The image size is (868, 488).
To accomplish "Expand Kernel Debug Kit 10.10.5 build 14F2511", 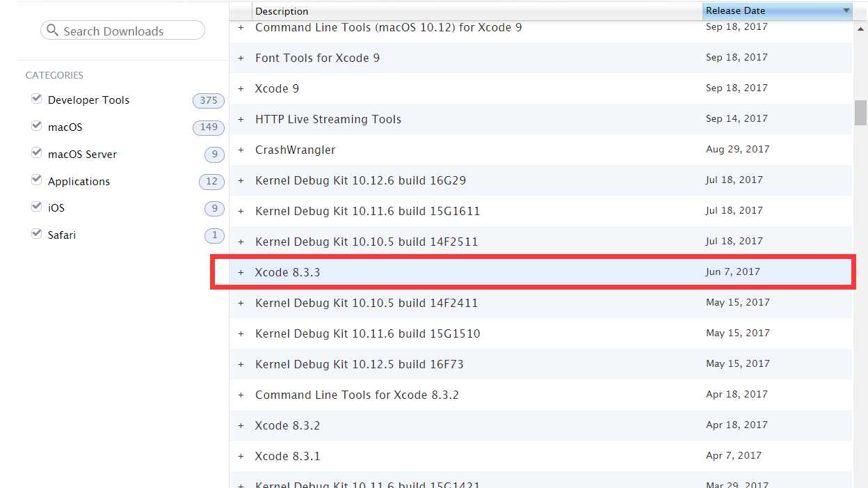I will (241, 242).
